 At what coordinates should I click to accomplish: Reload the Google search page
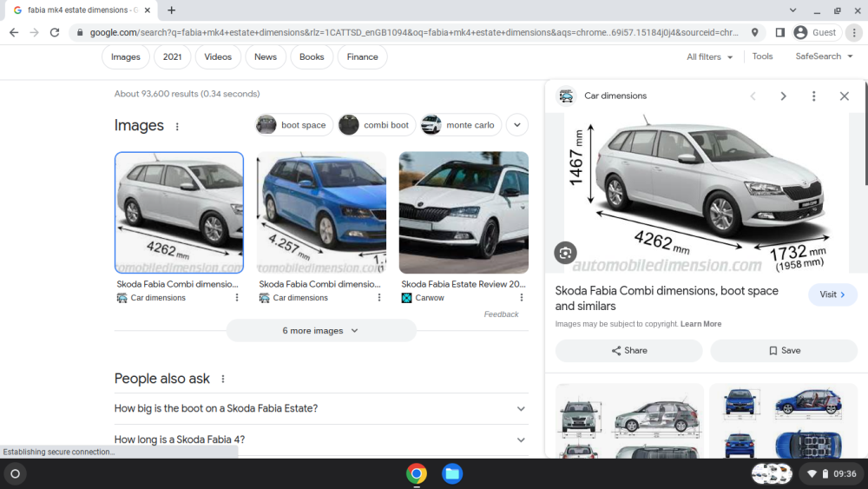54,33
